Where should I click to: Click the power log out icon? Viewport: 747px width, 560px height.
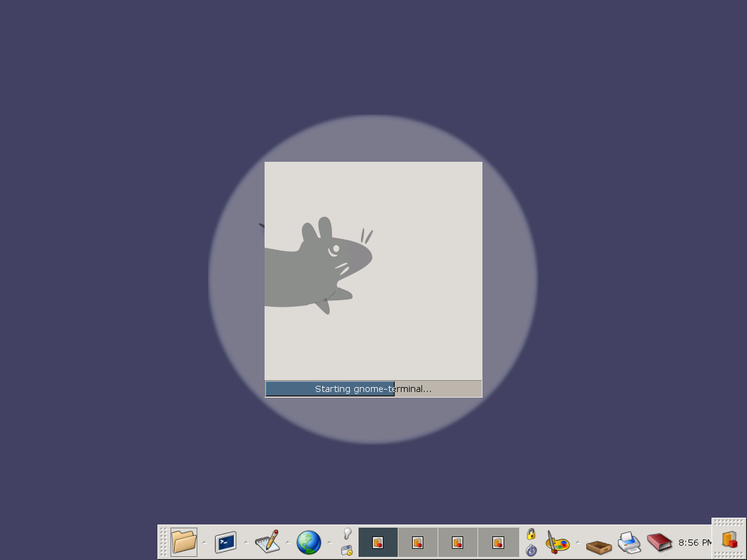531,550
